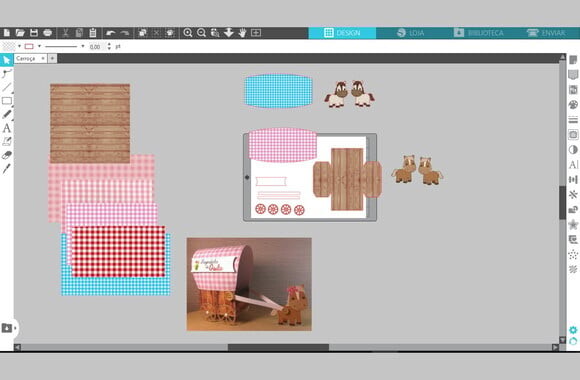The height and width of the screenshot is (380, 580).
Task: Switch to the BIBLIOTECA tab
Action: click(479, 33)
